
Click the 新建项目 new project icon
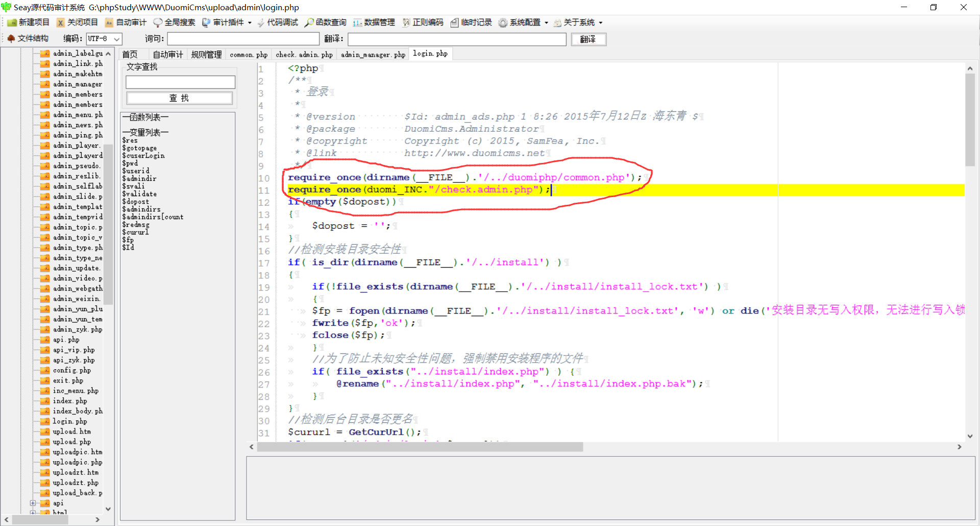coord(12,22)
